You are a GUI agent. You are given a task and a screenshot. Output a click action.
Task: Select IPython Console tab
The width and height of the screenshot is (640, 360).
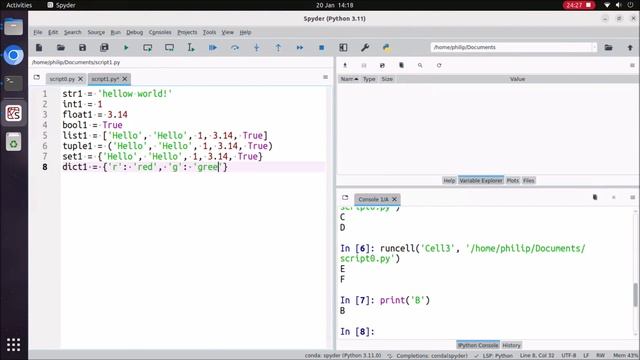(x=478, y=345)
